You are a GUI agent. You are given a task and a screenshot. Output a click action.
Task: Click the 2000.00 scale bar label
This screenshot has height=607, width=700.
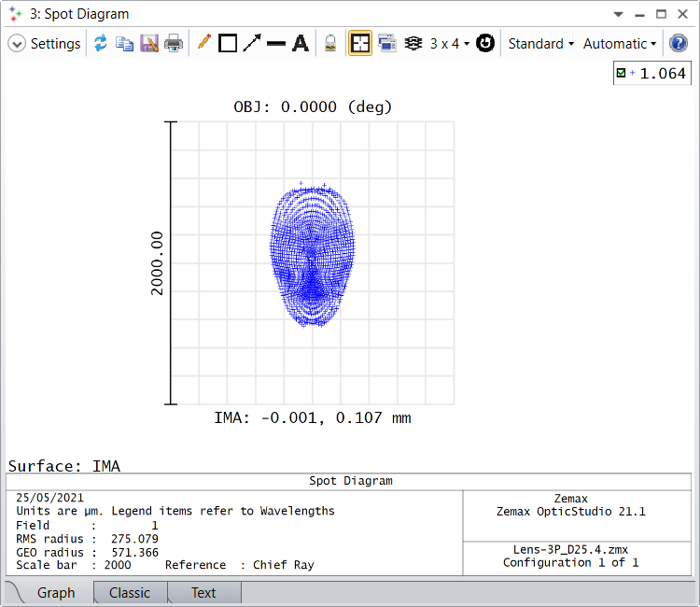157,263
